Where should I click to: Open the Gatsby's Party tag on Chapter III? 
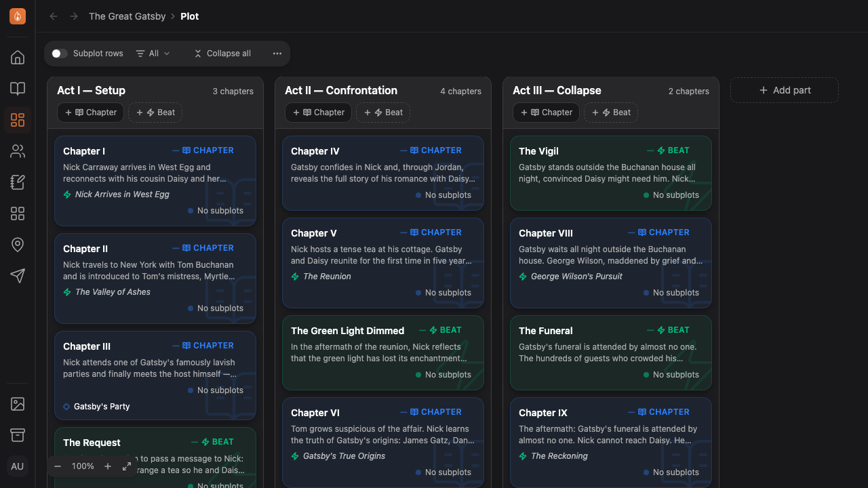pos(96,407)
